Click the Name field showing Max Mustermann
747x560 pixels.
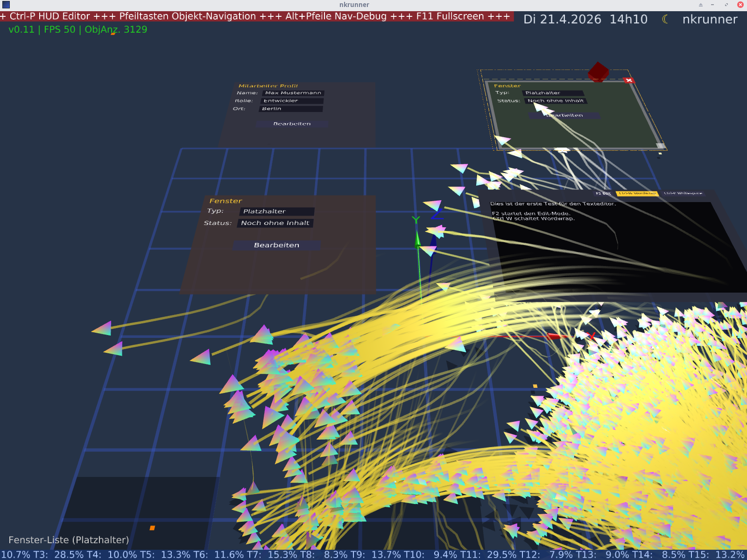pyautogui.click(x=293, y=93)
